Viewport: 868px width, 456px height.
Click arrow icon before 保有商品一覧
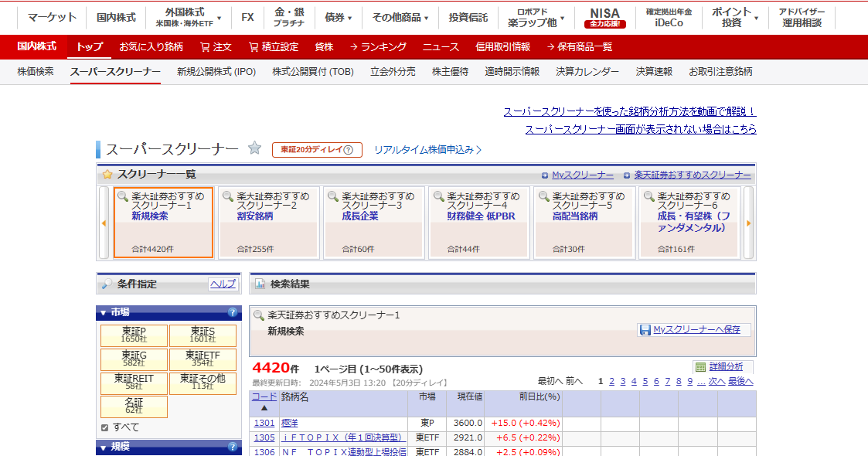[550, 47]
